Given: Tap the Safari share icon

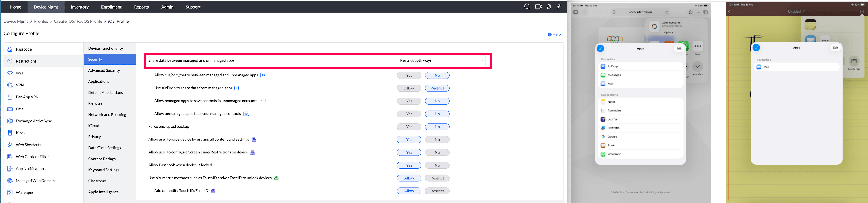Looking at the screenshot, I should (x=691, y=12).
